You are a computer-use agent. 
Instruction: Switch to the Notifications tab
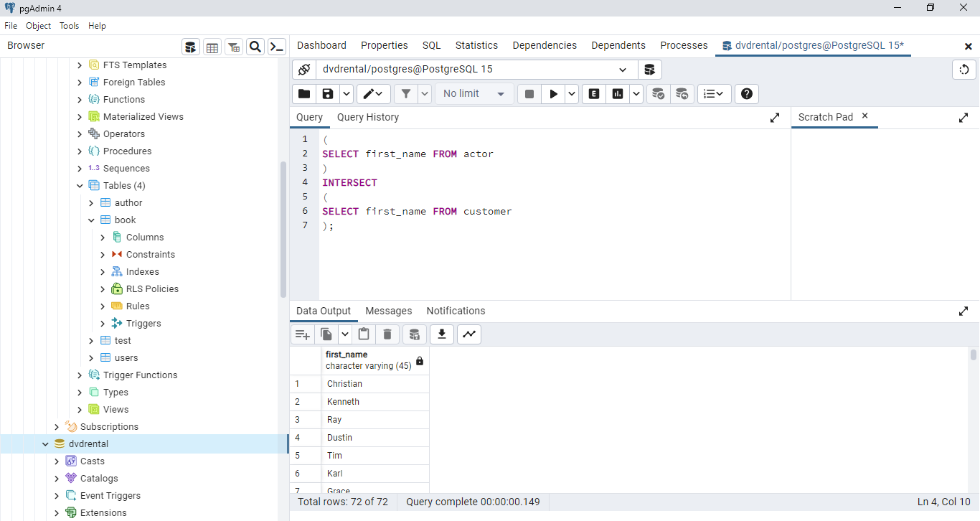[456, 311]
